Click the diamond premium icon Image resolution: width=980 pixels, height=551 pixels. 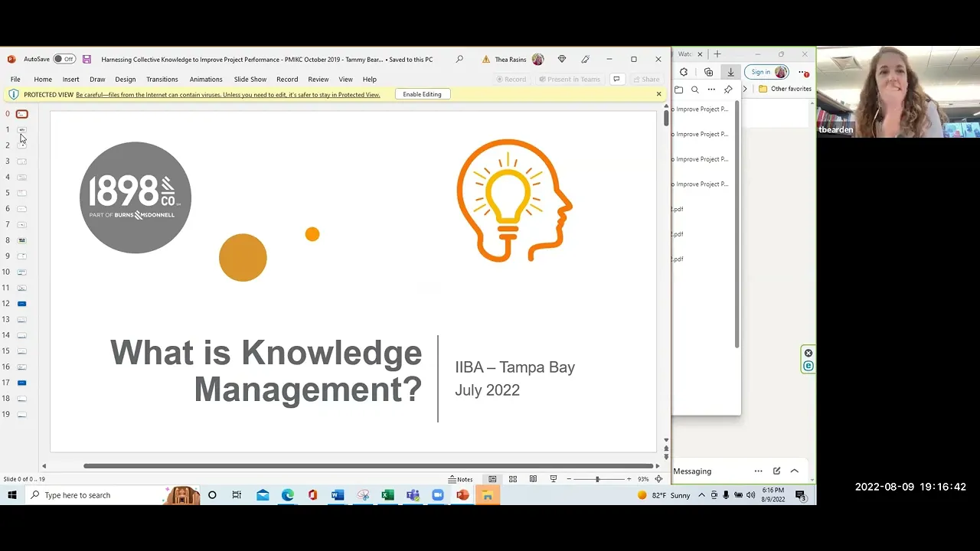point(562,59)
